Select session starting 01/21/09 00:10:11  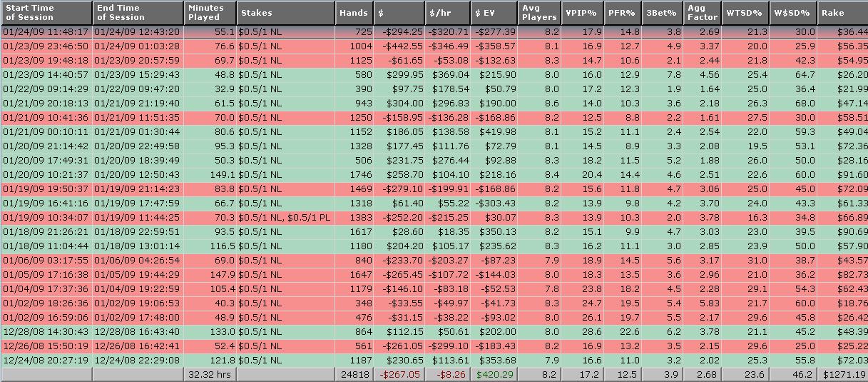click(x=434, y=132)
